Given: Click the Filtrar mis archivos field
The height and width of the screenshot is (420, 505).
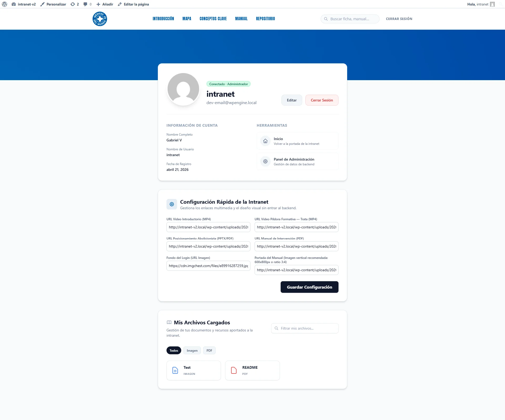Looking at the screenshot, I should click(x=305, y=328).
